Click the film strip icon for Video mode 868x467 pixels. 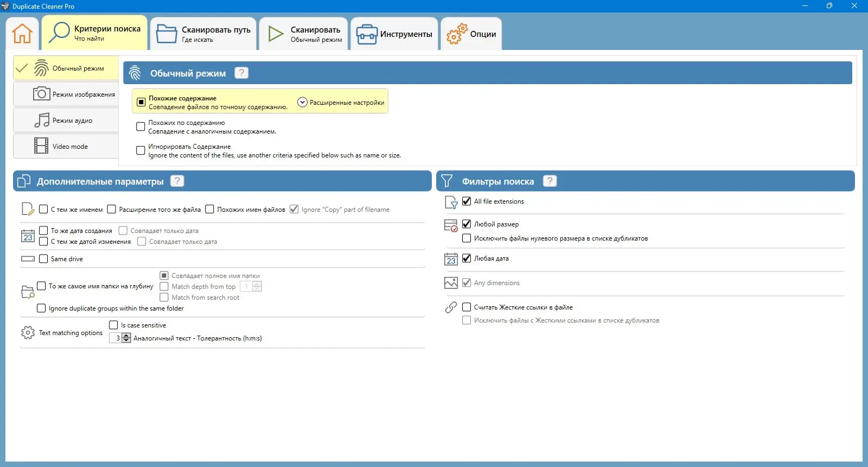(41, 146)
